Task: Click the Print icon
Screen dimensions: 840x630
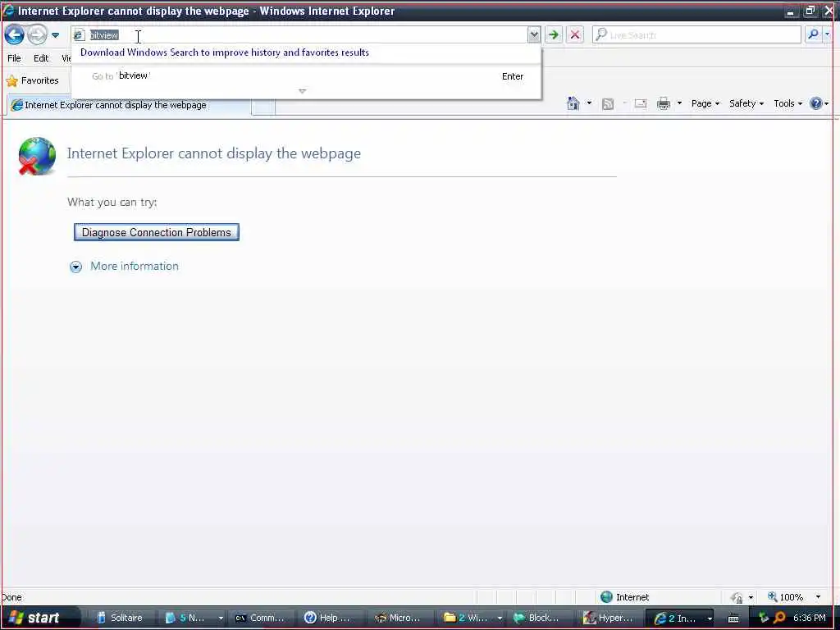Action: click(664, 103)
